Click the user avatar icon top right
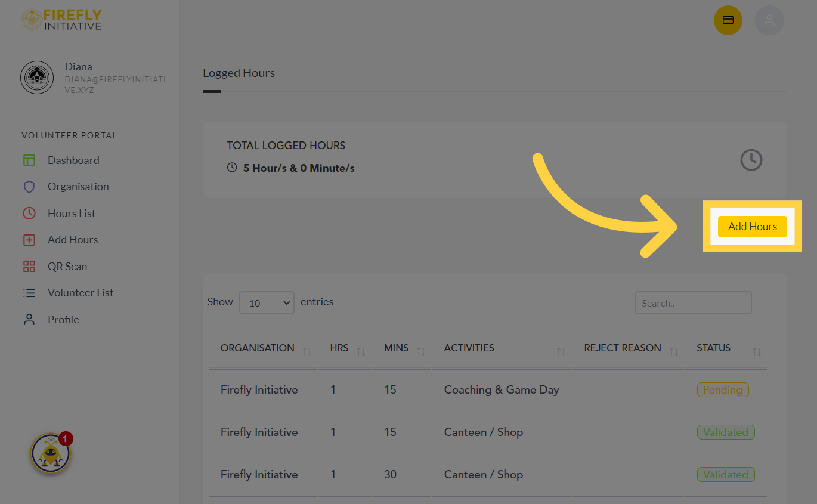 pos(769,20)
